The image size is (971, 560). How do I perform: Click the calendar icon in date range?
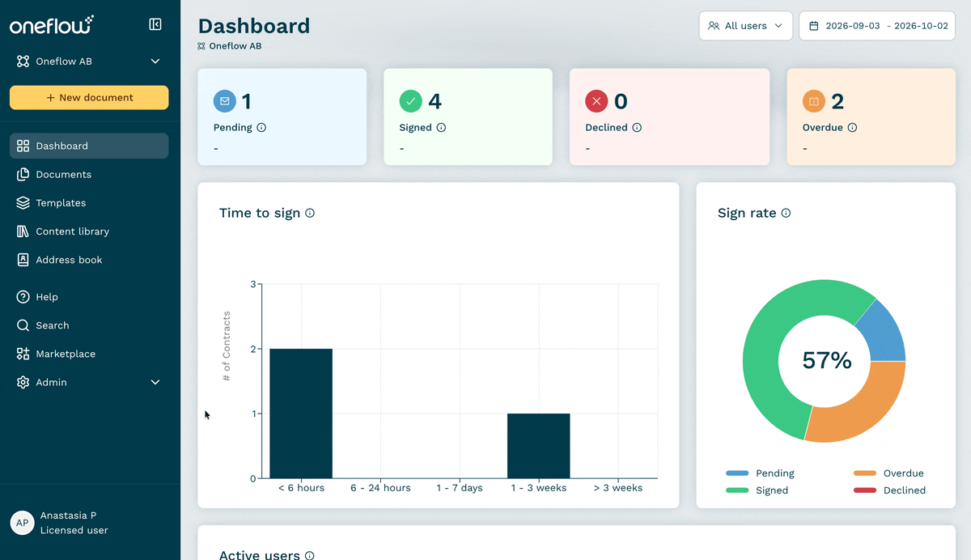814,26
